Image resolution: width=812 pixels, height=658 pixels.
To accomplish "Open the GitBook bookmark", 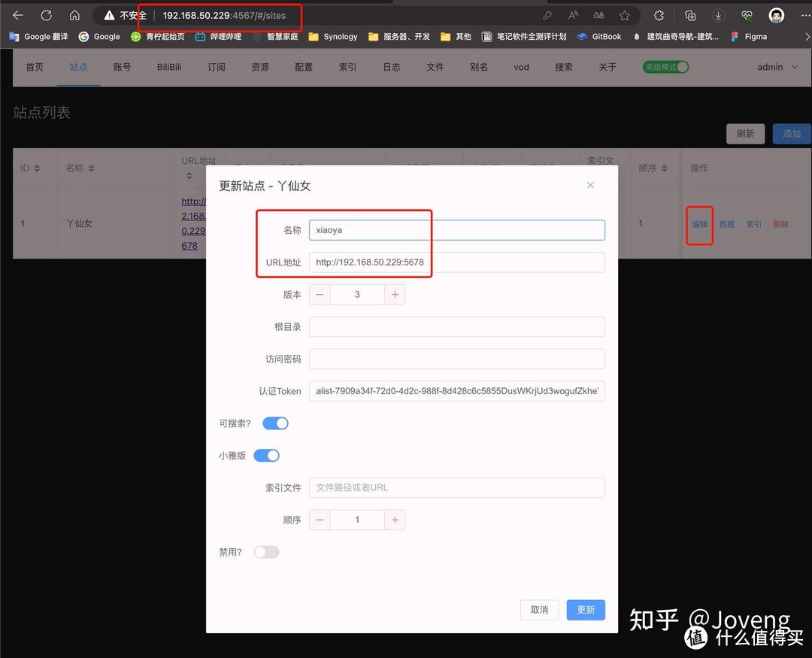I will tap(599, 37).
